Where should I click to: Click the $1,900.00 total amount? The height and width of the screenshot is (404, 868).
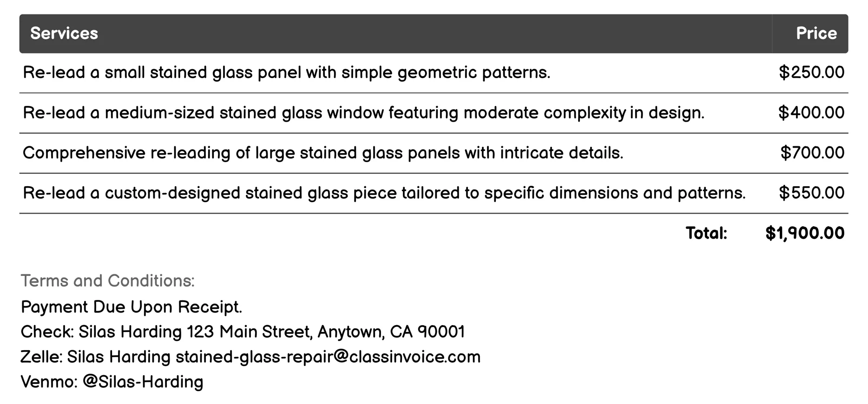[805, 233]
